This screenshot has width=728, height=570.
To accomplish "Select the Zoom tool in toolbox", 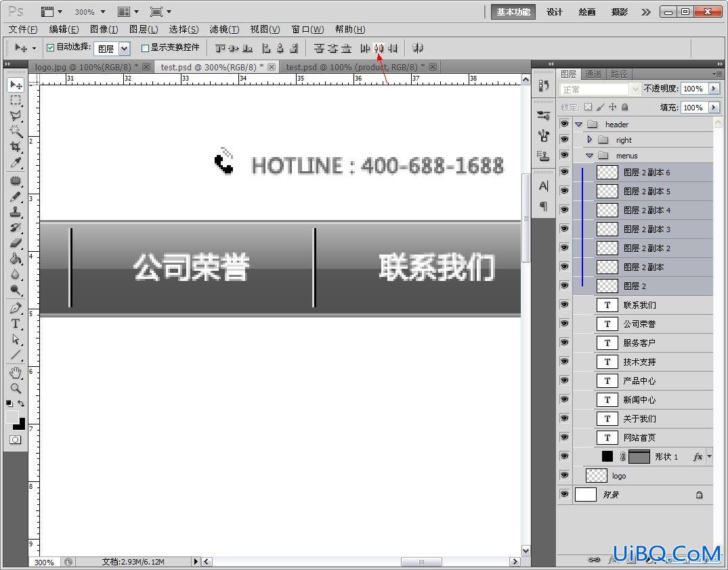I will click(x=16, y=388).
